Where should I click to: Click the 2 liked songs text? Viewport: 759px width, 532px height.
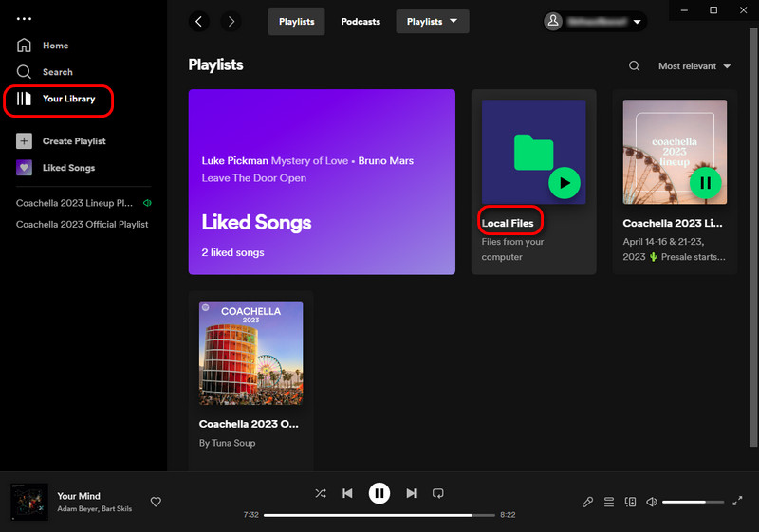click(232, 252)
